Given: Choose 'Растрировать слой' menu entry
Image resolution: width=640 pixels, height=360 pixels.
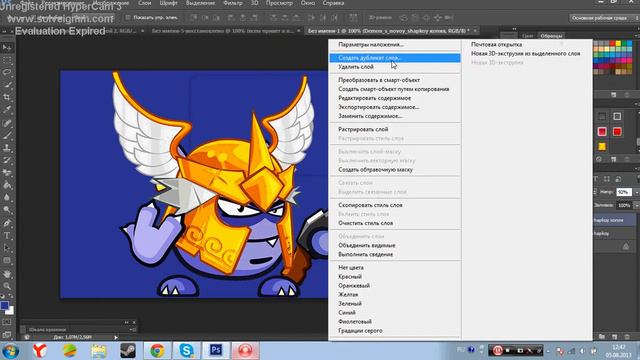Looking at the screenshot, I should (x=395, y=129).
